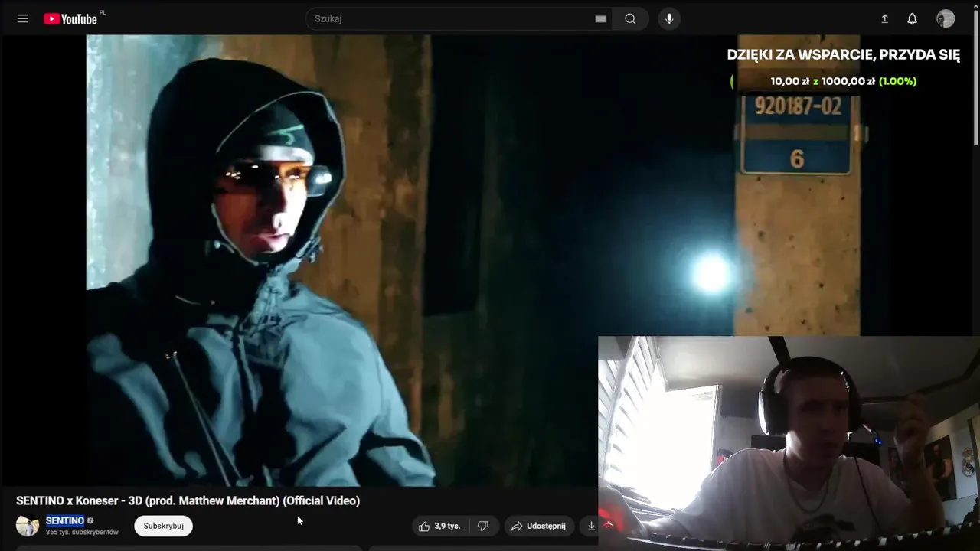Click the verified badge beside SENTINO
Image resolution: width=980 pixels, height=551 pixels.
point(90,521)
